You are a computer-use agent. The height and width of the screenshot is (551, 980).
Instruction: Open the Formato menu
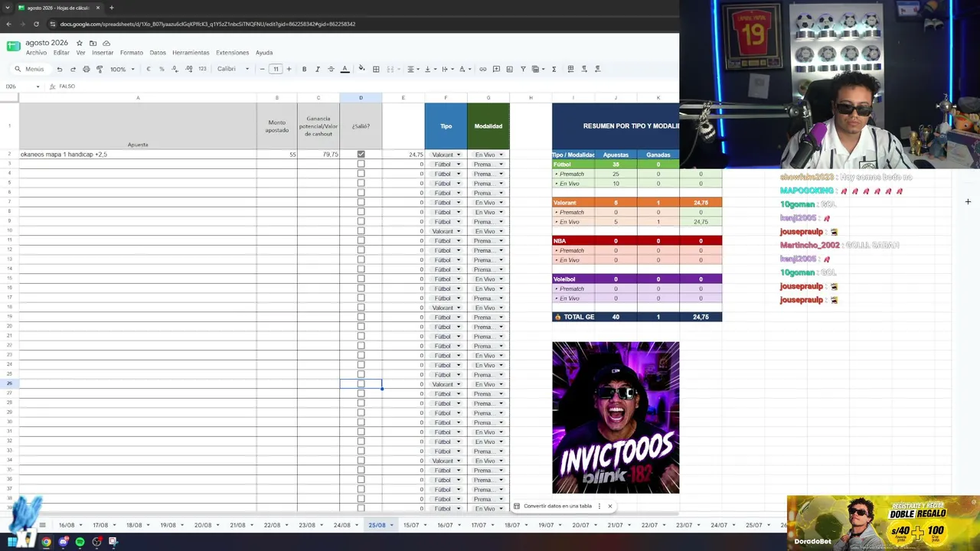(132, 53)
